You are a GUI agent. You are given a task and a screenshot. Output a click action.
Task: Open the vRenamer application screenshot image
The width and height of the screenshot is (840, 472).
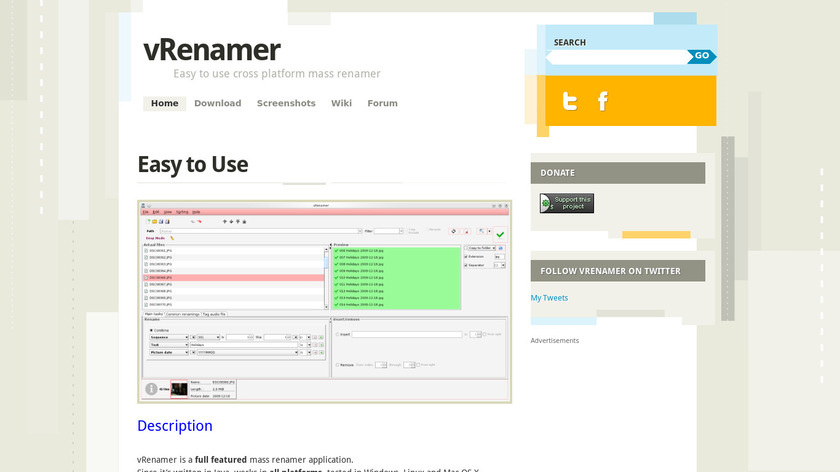pyautogui.click(x=325, y=302)
